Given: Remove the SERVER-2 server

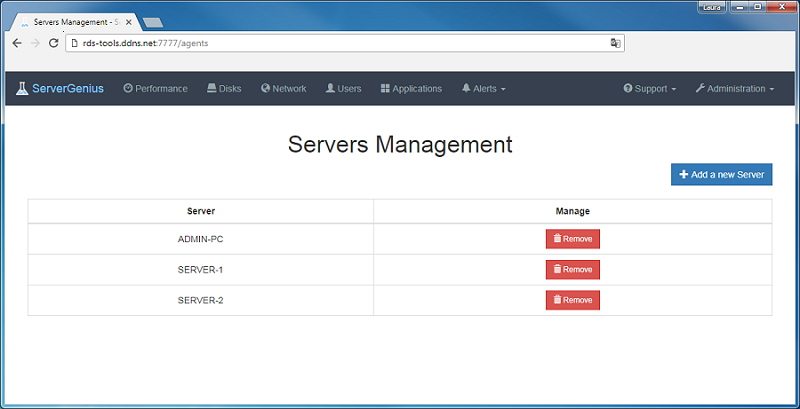Looking at the screenshot, I should pyautogui.click(x=572, y=300).
